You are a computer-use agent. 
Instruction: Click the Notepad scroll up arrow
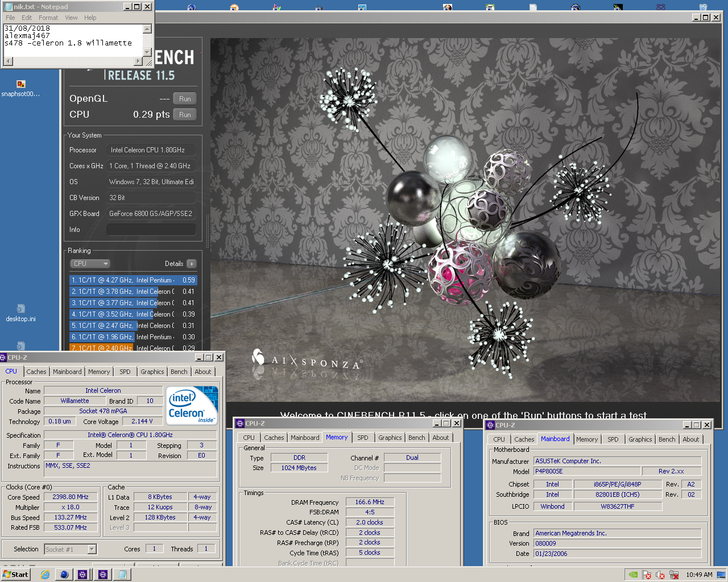pyautogui.click(x=147, y=28)
